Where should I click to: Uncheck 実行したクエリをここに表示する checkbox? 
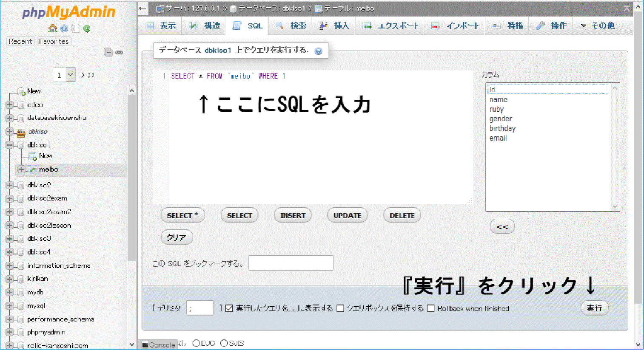pyautogui.click(x=229, y=308)
